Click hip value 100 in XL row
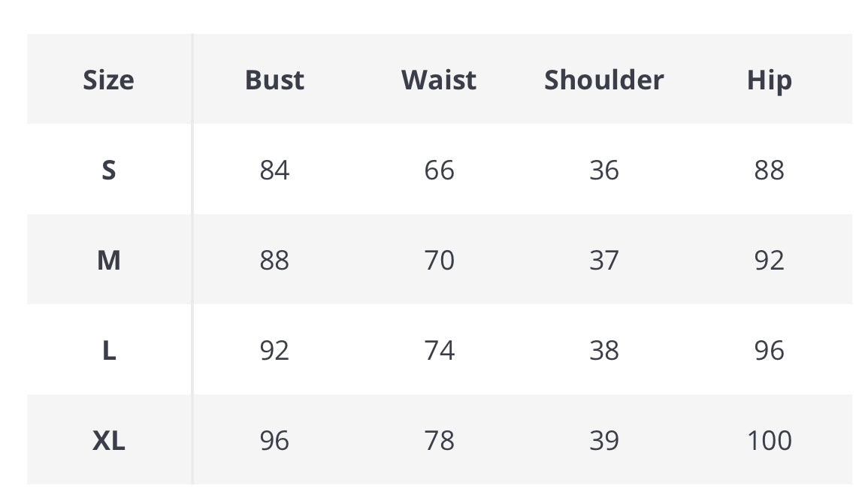The height and width of the screenshot is (498, 868). (769, 441)
